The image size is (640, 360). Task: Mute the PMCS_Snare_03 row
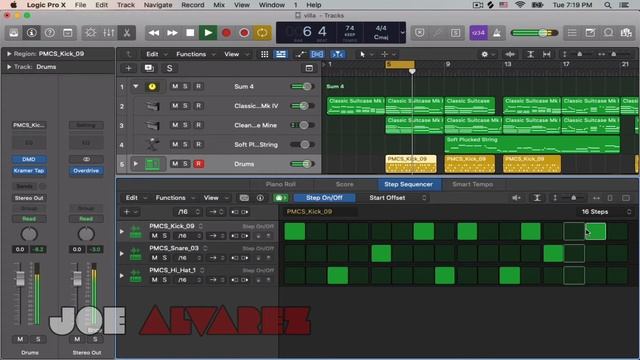[155, 258]
